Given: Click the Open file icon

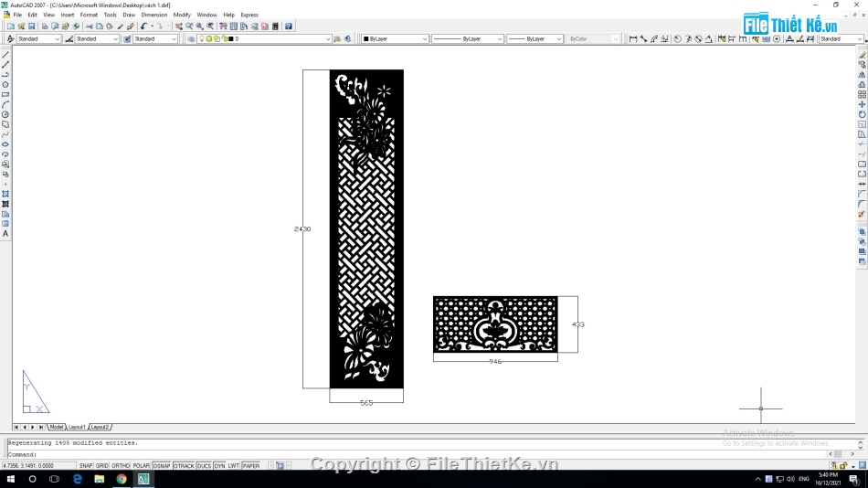Looking at the screenshot, I should coord(21,26).
